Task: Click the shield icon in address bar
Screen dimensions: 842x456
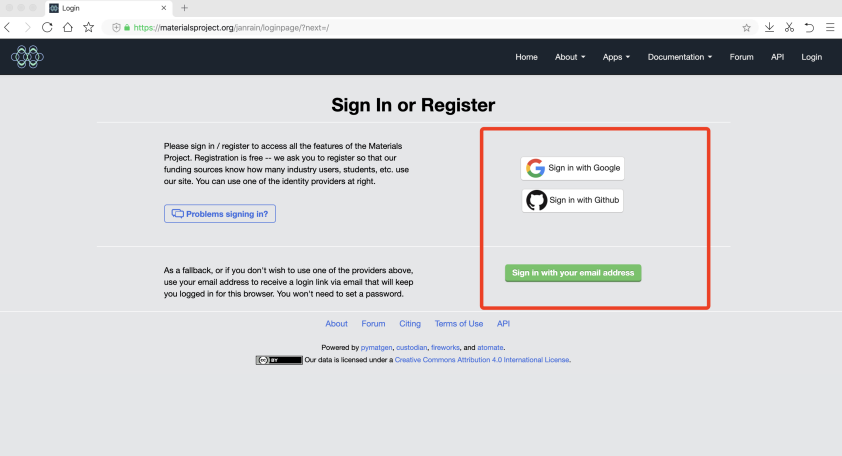Action: tap(117, 27)
